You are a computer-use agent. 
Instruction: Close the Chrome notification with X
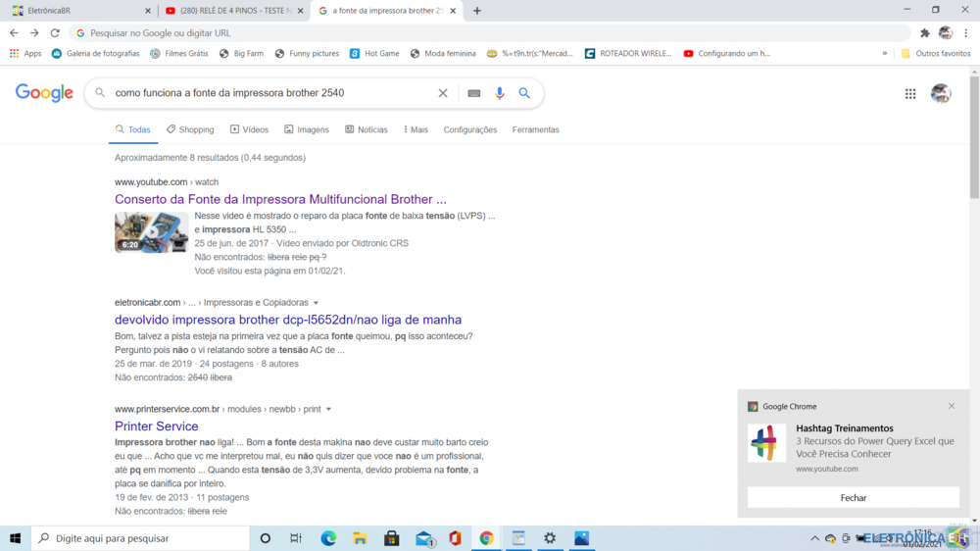click(x=951, y=406)
